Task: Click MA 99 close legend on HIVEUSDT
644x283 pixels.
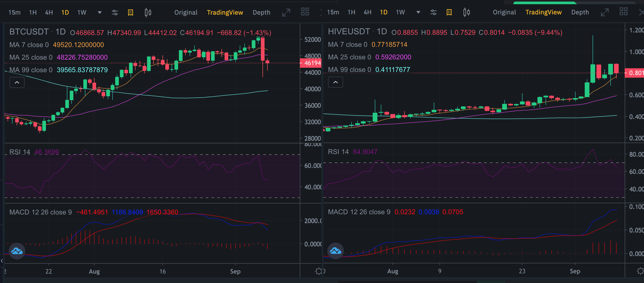Action: click(349, 70)
